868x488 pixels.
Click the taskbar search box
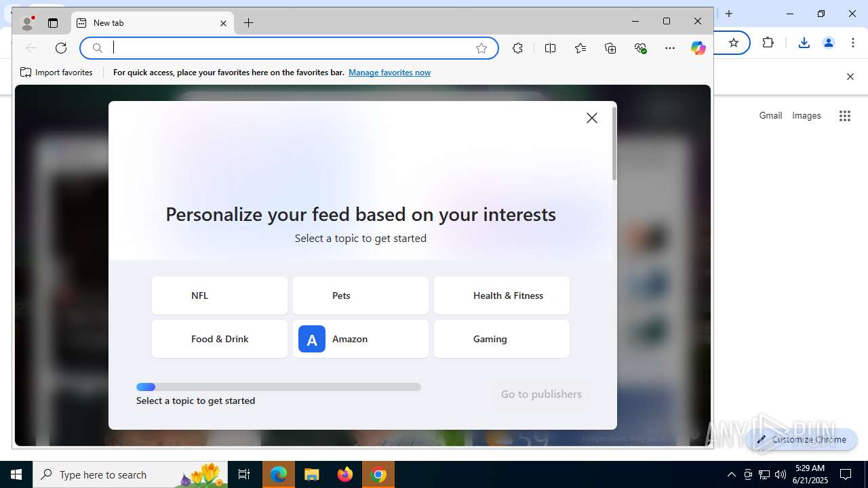(130, 474)
